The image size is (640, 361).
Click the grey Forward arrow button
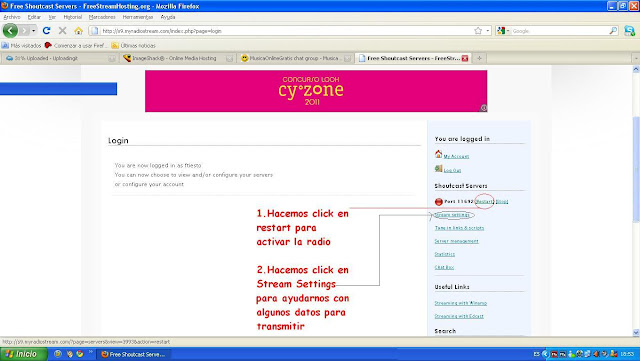(x=24, y=31)
